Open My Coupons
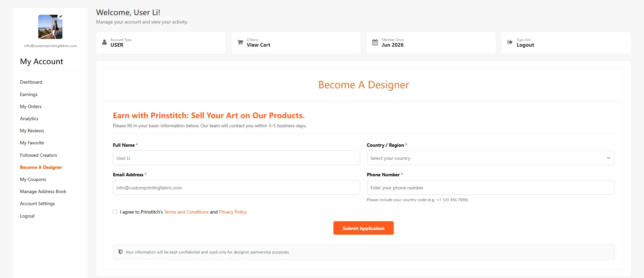The width and height of the screenshot is (644, 278). (33, 179)
